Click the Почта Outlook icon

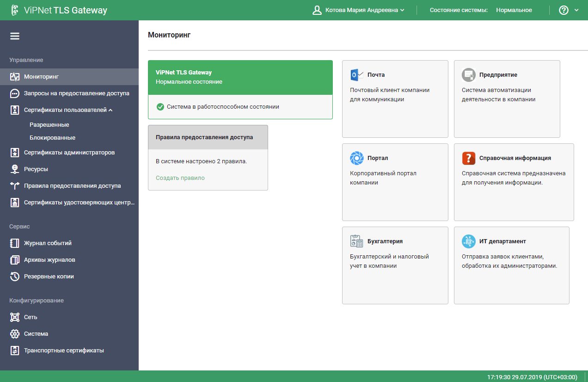tap(357, 75)
